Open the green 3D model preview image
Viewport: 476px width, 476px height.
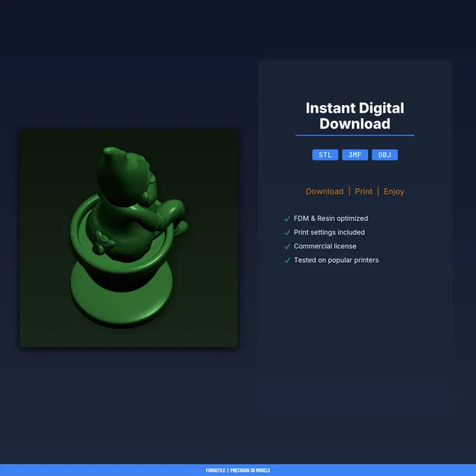[129, 238]
